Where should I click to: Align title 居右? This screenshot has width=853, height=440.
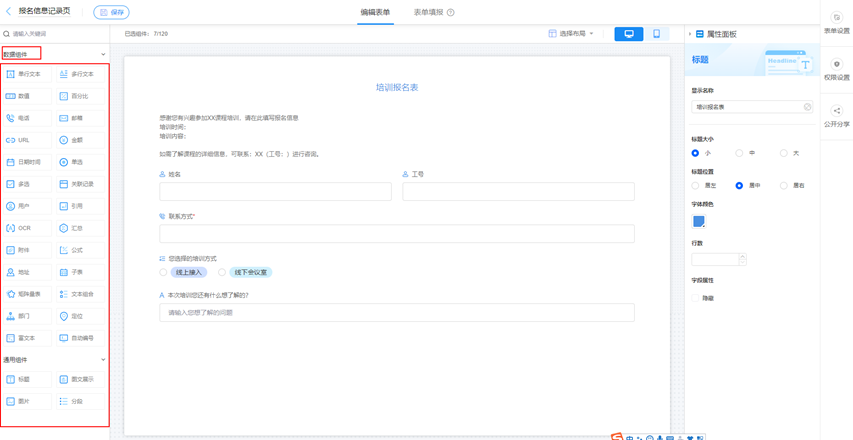point(783,185)
